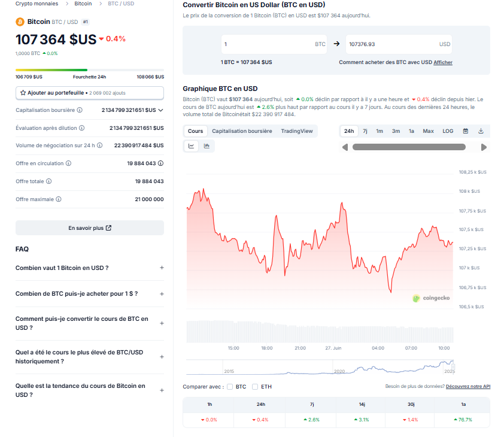The image size is (504, 437).
Task: Go to Bitcoin breadcrumb link
Action: [x=83, y=4]
